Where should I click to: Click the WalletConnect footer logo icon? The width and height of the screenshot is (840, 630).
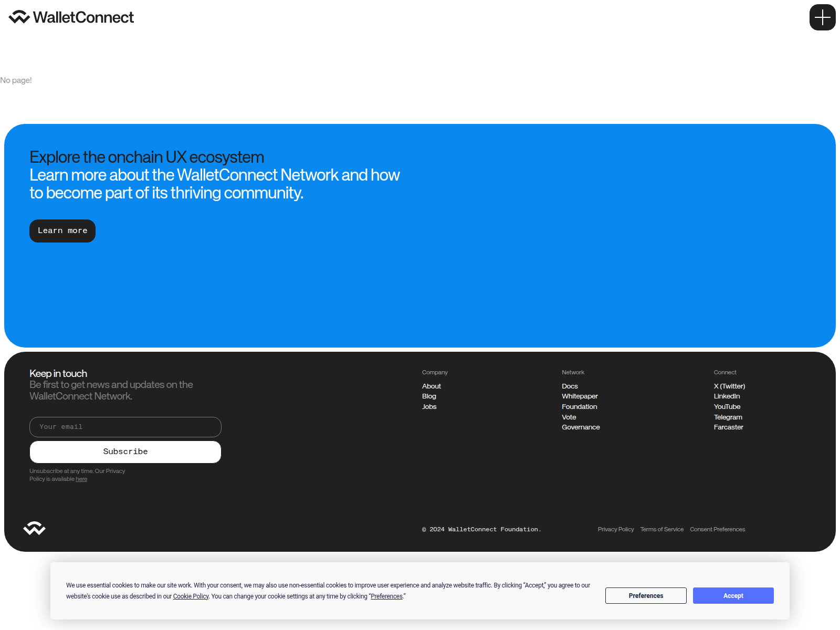point(35,528)
